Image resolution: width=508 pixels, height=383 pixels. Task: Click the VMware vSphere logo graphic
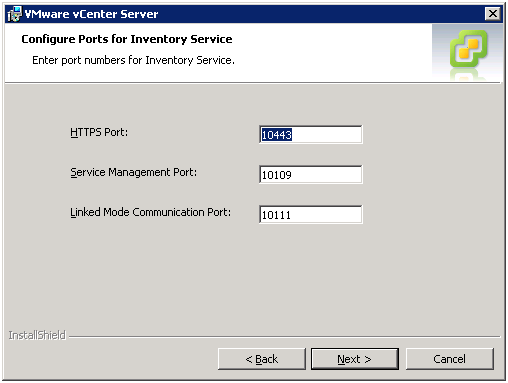pos(469,49)
